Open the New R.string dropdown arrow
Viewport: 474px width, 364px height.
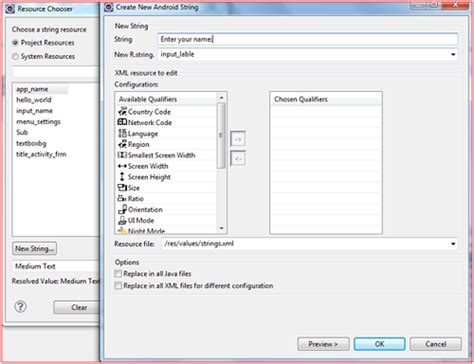click(x=453, y=54)
